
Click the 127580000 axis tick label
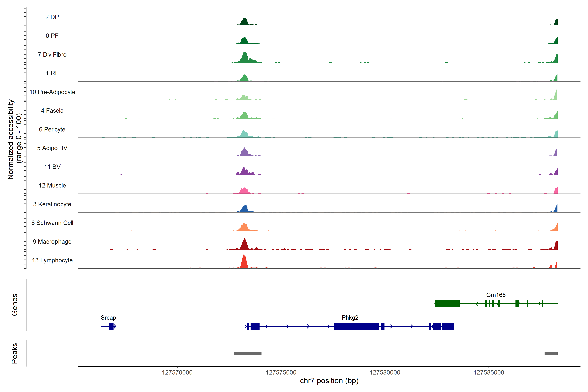pyautogui.click(x=385, y=372)
